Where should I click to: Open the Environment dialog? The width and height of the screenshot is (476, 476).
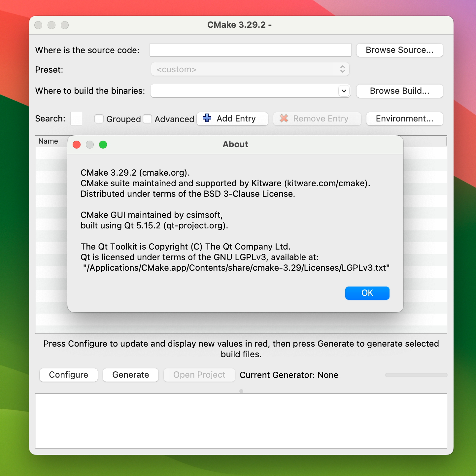[x=404, y=119]
